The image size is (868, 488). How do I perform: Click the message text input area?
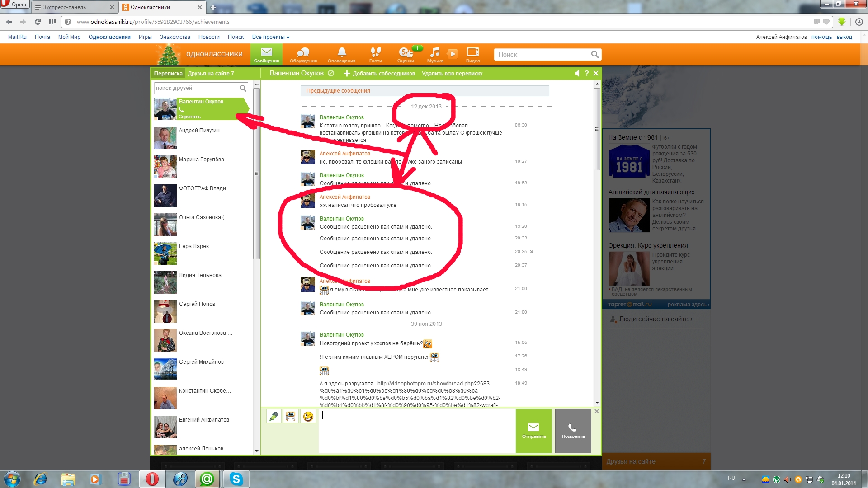[417, 431]
